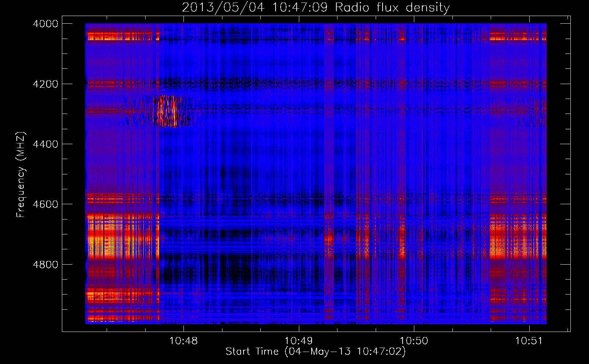The image size is (589, 364).
Task: Click the '4800' frequency axis label
Action: click(x=46, y=265)
